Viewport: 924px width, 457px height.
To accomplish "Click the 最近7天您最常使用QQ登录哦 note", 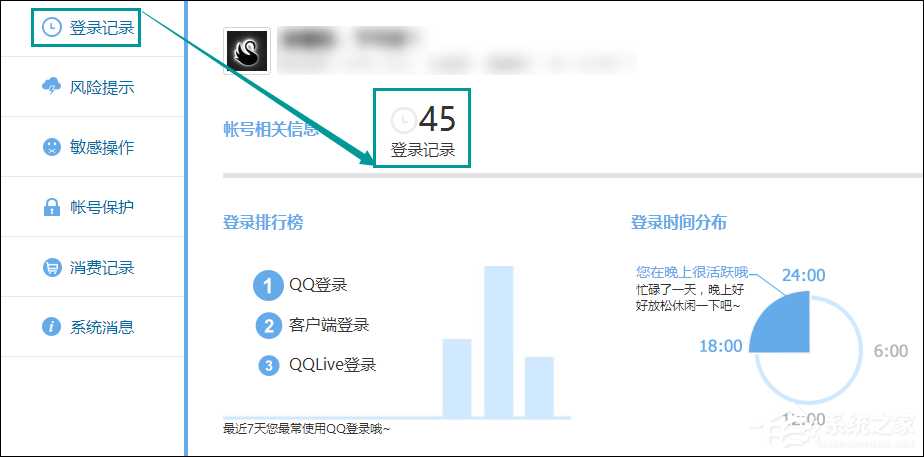I will pos(306,429).
